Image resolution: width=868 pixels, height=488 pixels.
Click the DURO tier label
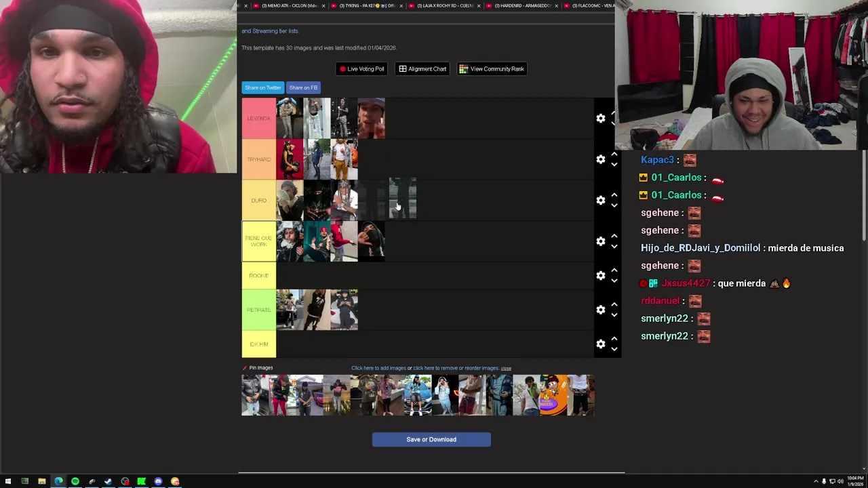pos(259,201)
